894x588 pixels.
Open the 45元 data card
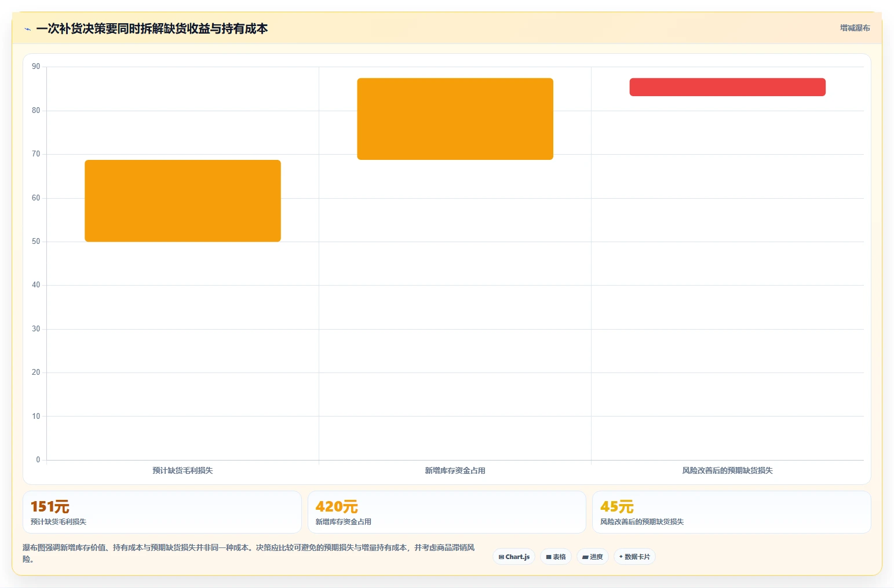point(731,512)
